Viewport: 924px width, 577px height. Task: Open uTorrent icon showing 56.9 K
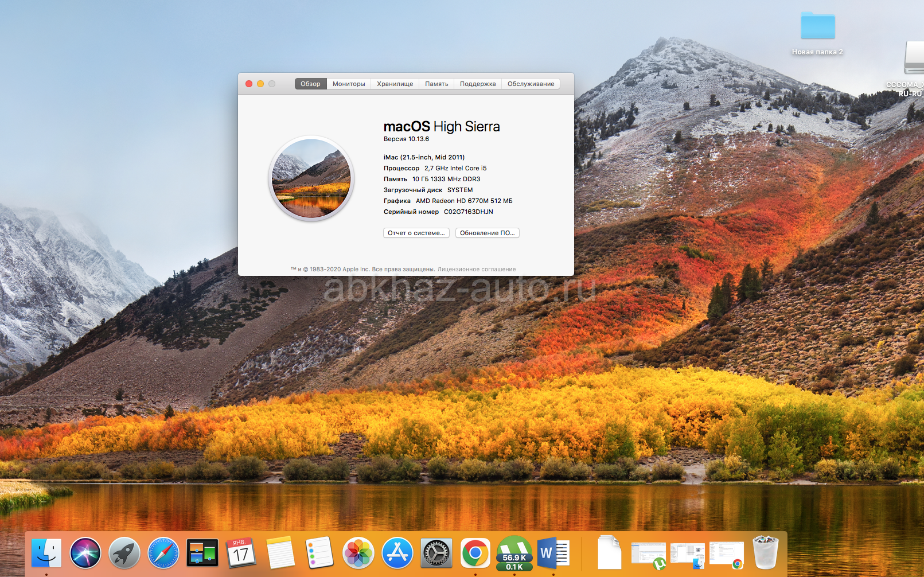(514, 553)
